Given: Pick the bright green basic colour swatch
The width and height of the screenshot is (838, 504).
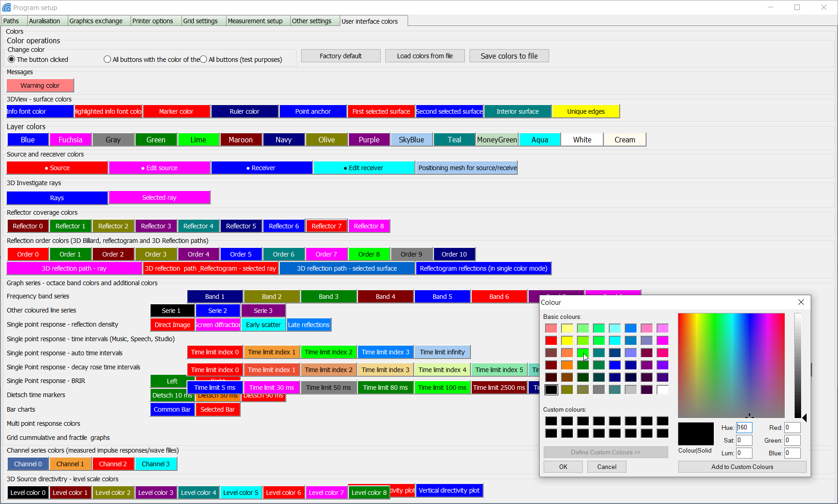Looking at the screenshot, I should pyautogui.click(x=583, y=353).
